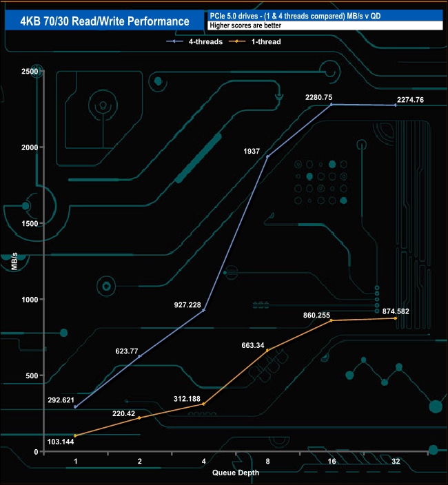Click the PCIe 5.0 drives subtitle bar

(325, 16)
